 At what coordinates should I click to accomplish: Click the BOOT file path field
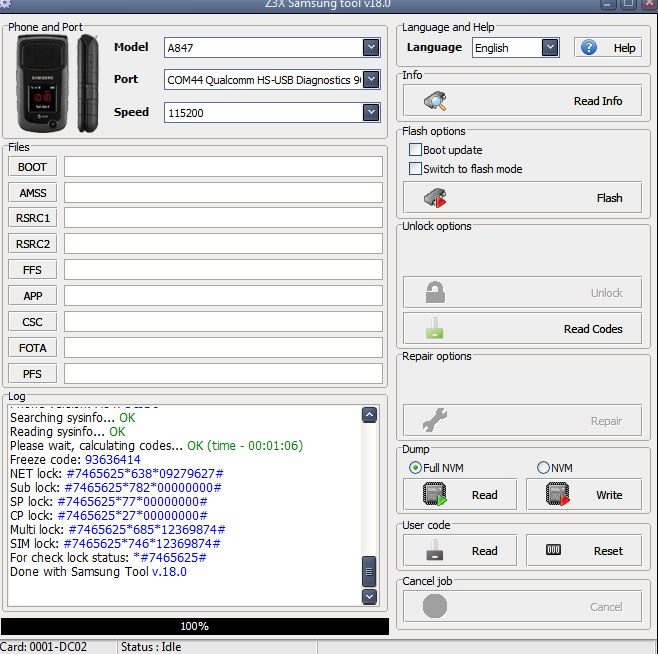(223, 167)
